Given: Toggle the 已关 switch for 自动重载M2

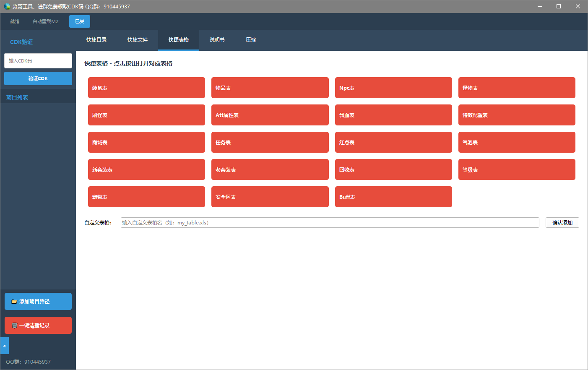Looking at the screenshot, I should pyautogui.click(x=79, y=21).
